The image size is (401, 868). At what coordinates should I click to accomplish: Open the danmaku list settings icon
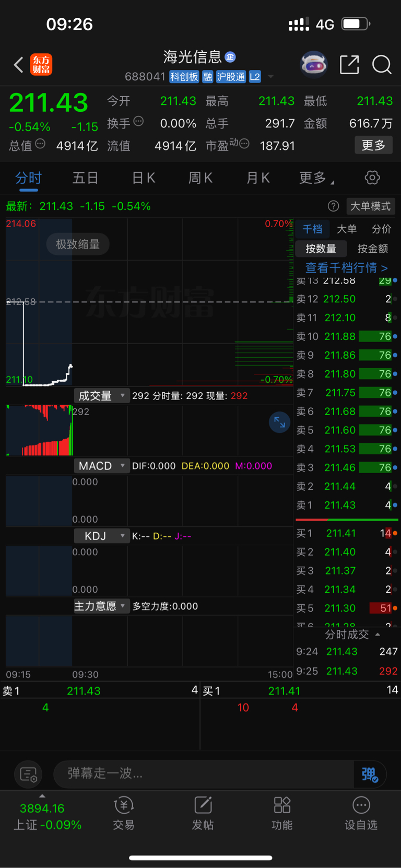point(28,774)
